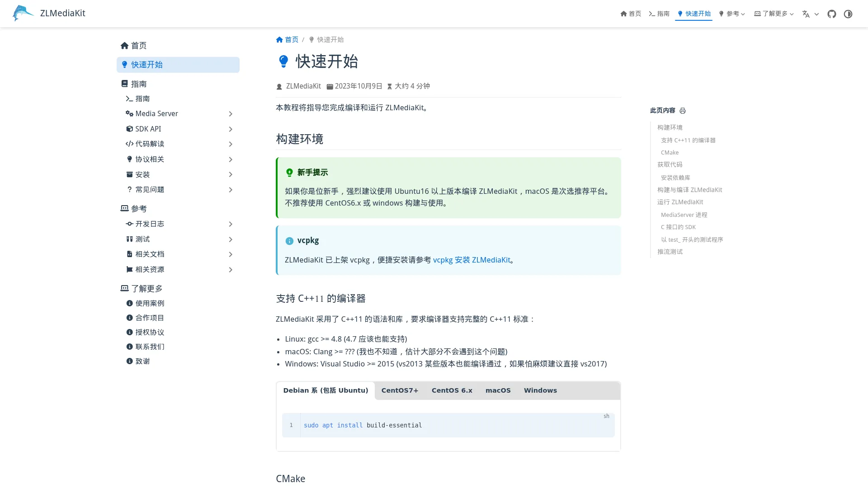868x488 pixels.
Task: Jump to MediaServer 进程 in contents
Action: (684, 215)
